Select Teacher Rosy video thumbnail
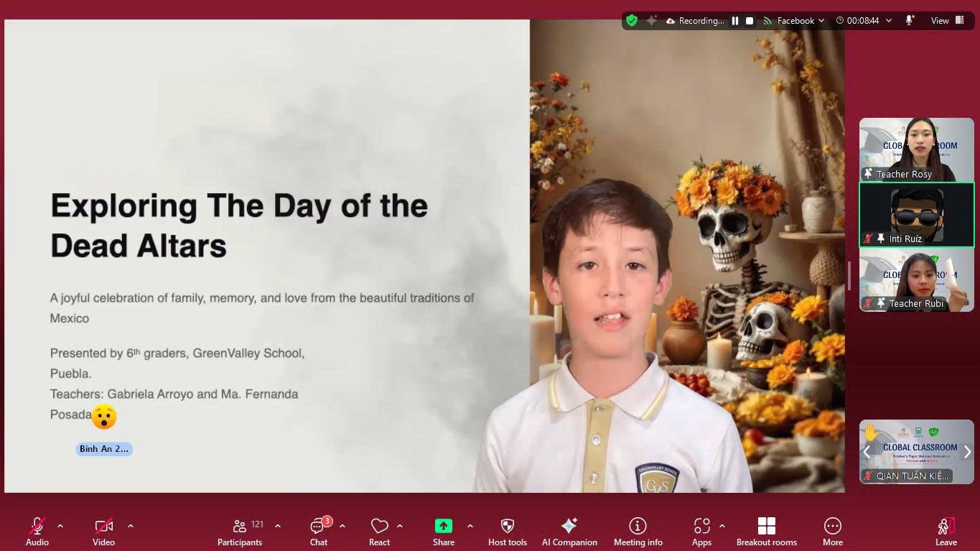Viewport: 980px width, 551px height. pos(916,149)
